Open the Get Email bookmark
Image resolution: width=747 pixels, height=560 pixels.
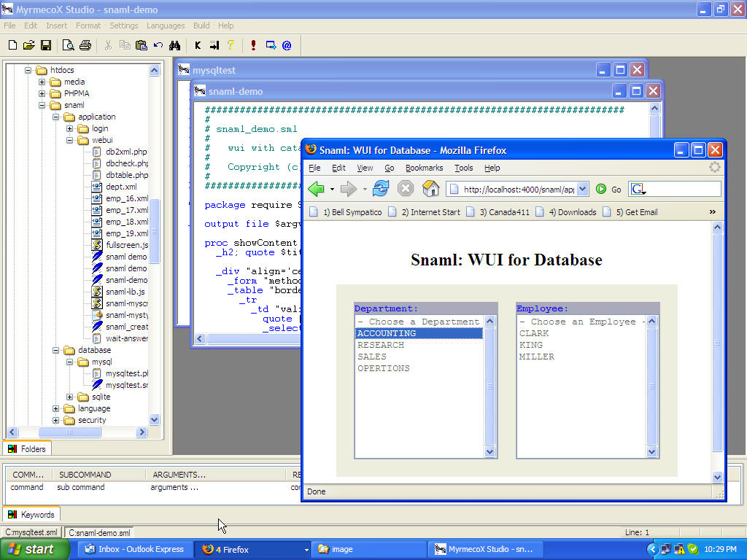[630, 212]
